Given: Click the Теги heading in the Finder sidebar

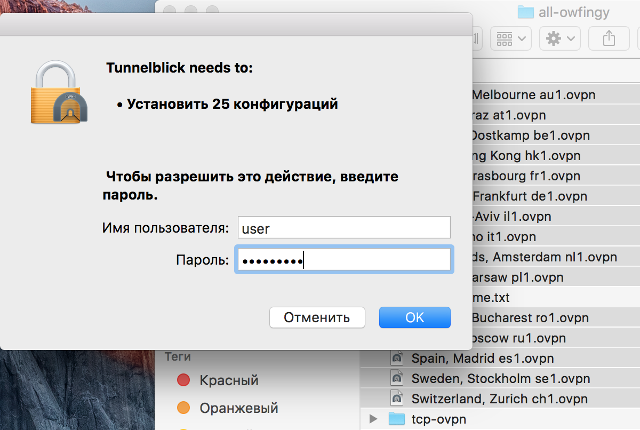Looking at the screenshot, I should pos(178,357).
